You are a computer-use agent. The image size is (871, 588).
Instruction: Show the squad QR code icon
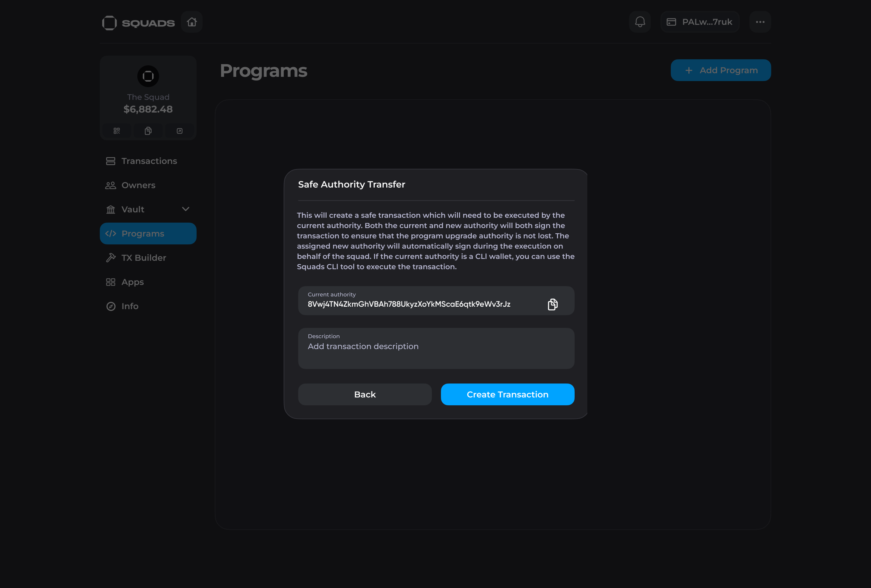117,131
